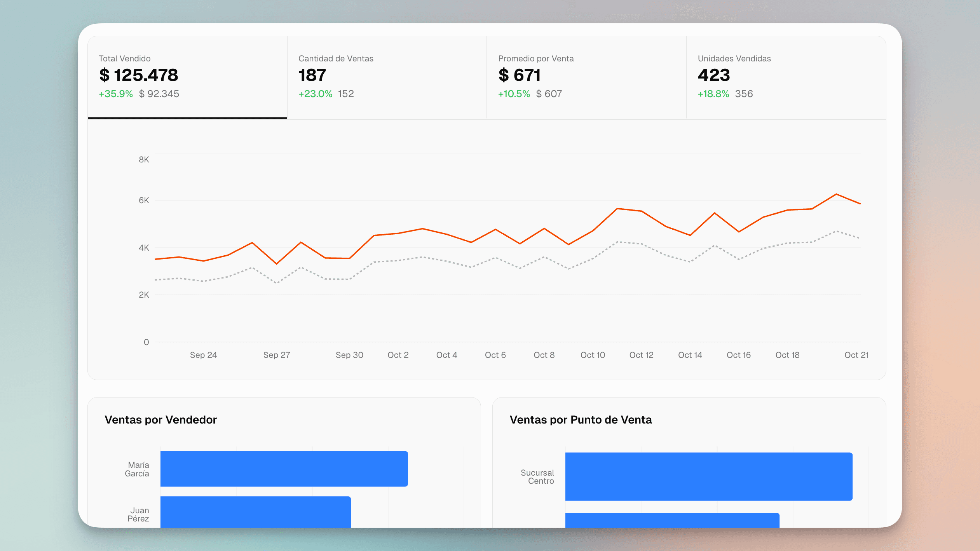
Task: Click the Ventas por Vendedor heading
Action: (x=160, y=420)
